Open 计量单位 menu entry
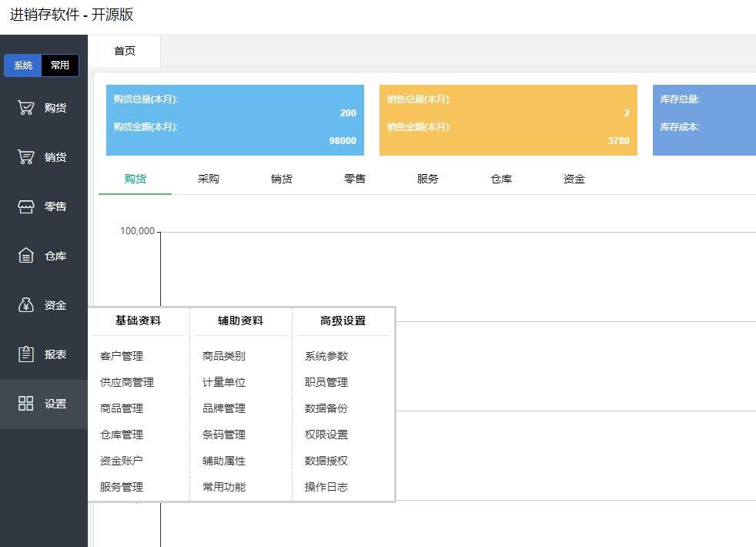This screenshot has width=756, height=547. pos(224,382)
